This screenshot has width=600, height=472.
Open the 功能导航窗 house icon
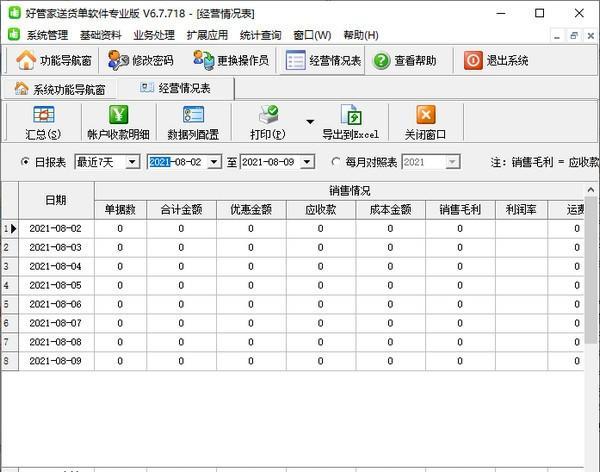[x=26, y=60]
